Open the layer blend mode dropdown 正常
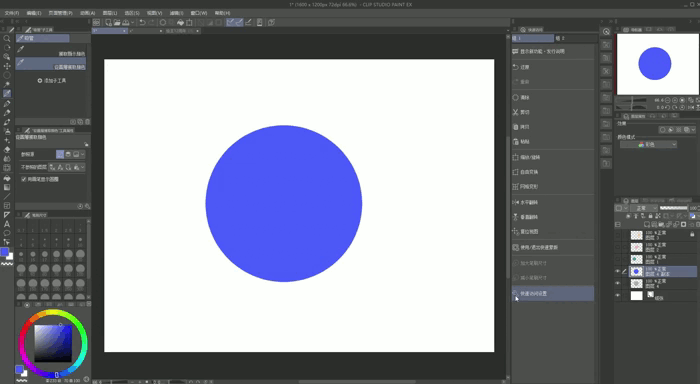Viewport: 700px width, 384px height. point(644,208)
